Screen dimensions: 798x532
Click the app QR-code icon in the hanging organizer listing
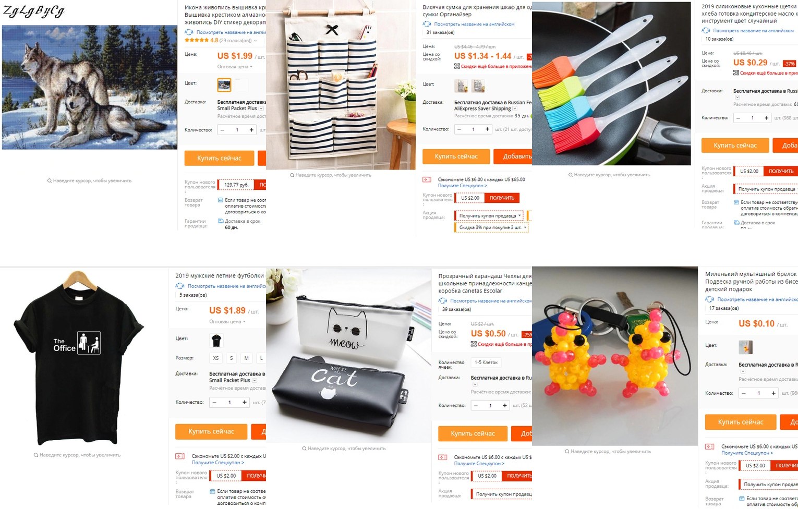(457, 66)
